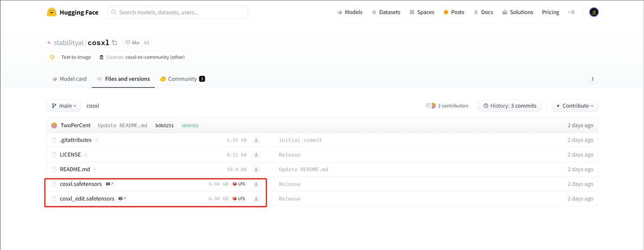The height and width of the screenshot is (250, 644).
Task: Open the Community tab
Action: (x=182, y=79)
